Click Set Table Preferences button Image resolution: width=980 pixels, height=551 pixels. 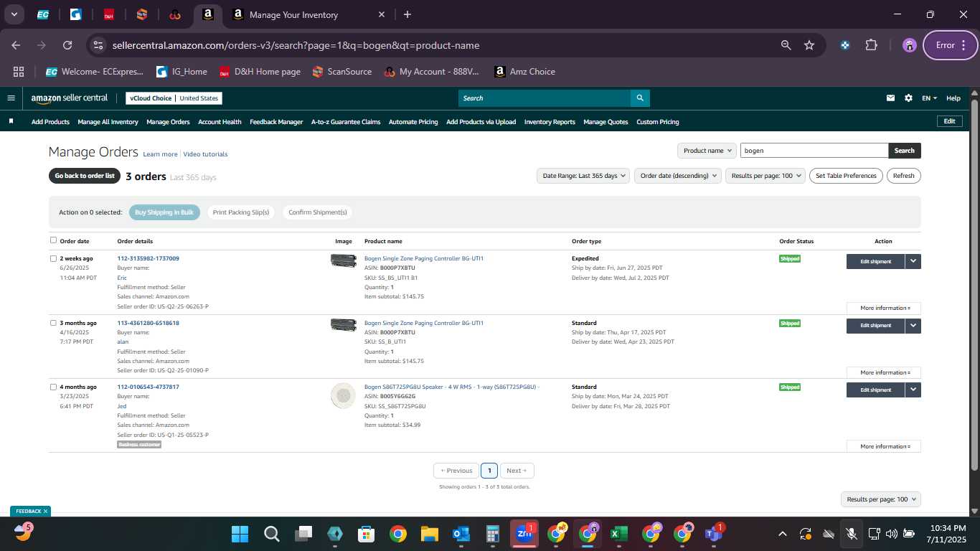point(846,176)
